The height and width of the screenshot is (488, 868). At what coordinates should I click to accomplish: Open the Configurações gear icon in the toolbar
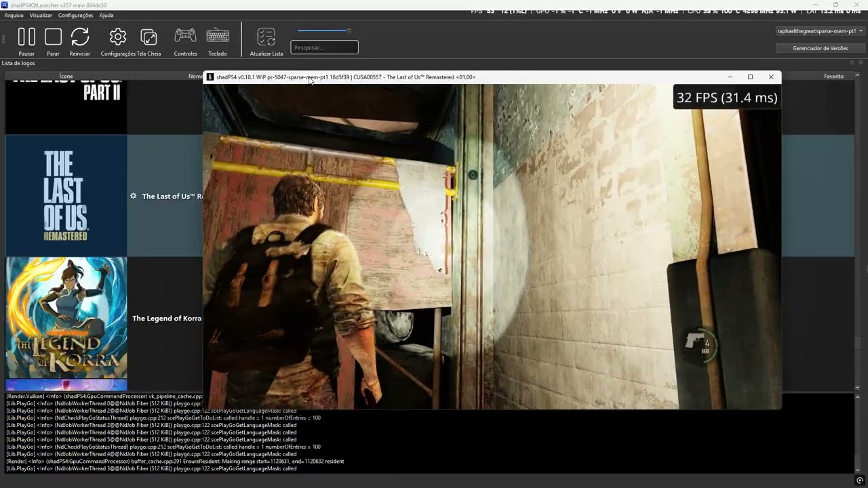tap(118, 37)
